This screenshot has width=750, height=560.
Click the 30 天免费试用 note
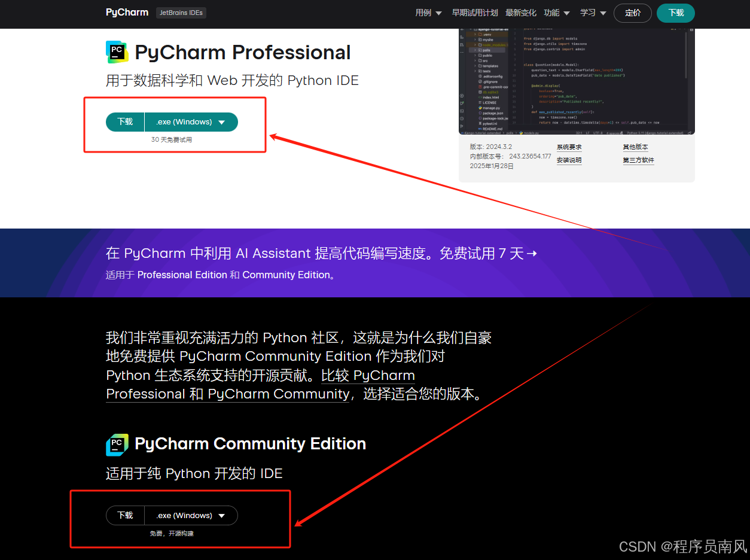(x=172, y=139)
